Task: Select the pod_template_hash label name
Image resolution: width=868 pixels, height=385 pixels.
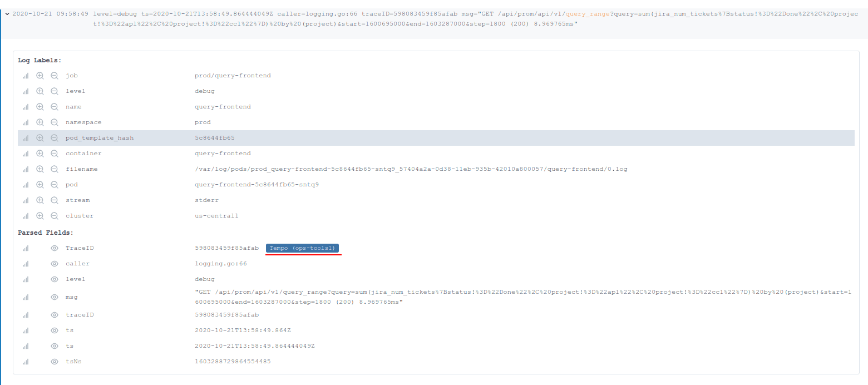Action: [x=100, y=138]
